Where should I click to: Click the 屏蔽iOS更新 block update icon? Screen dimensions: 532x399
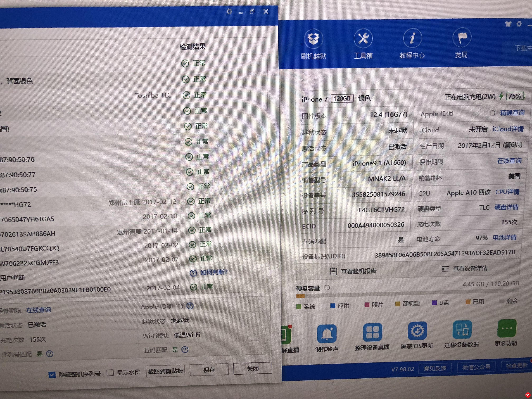click(x=417, y=331)
